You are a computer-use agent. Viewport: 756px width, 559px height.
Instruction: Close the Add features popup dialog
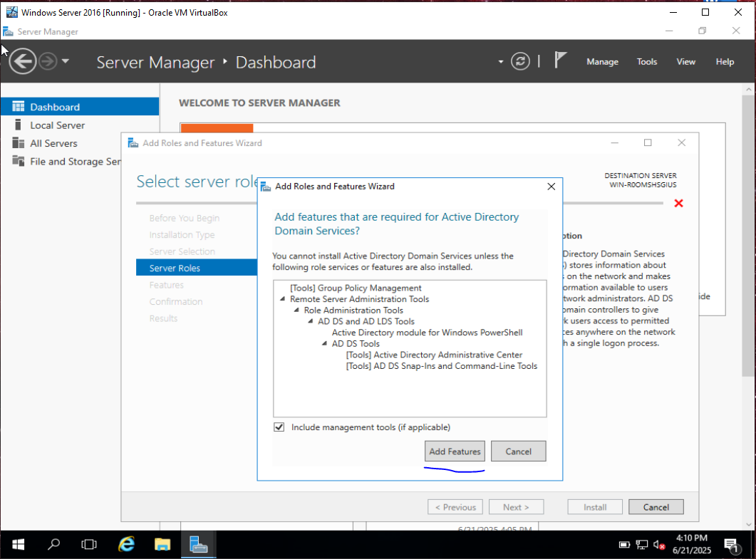551,187
